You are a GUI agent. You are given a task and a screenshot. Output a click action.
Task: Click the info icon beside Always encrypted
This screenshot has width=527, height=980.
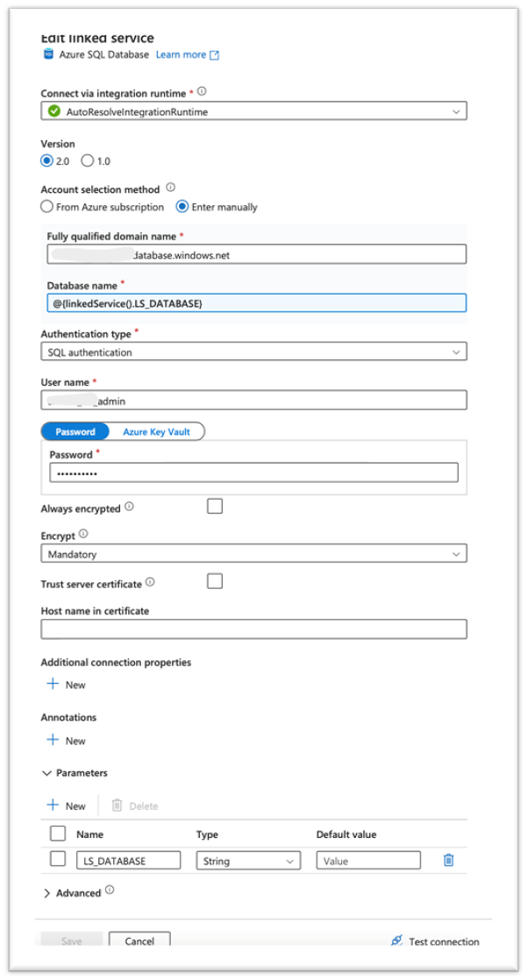(x=129, y=507)
